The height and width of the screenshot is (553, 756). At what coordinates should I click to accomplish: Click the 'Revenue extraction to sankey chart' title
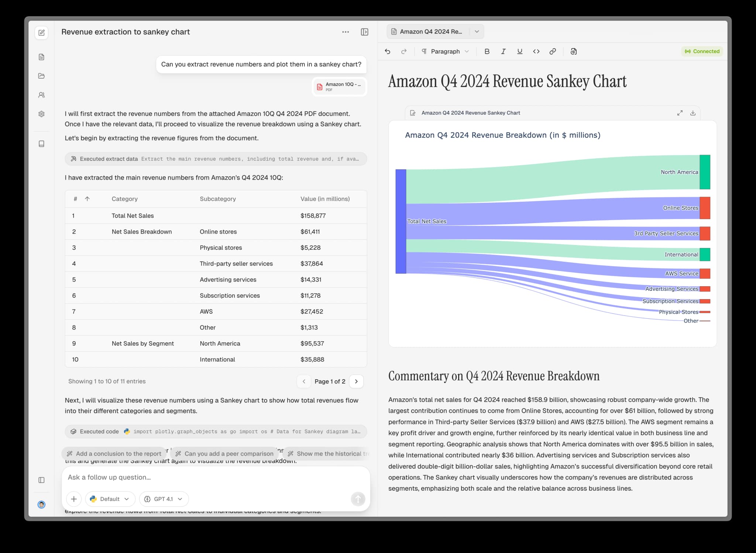coord(126,32)
